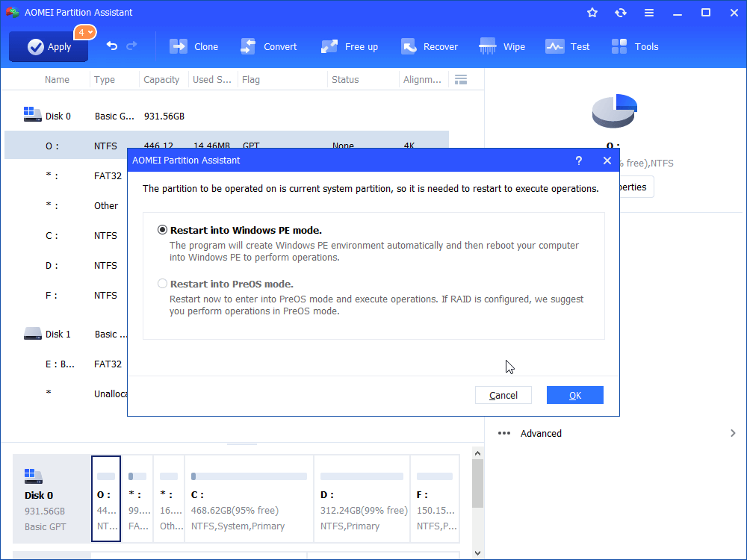This screenshot has height=560, width=747.
Task: Open the pending operations count dropdown
Action: pyautogui.click(x=85, y=32)
